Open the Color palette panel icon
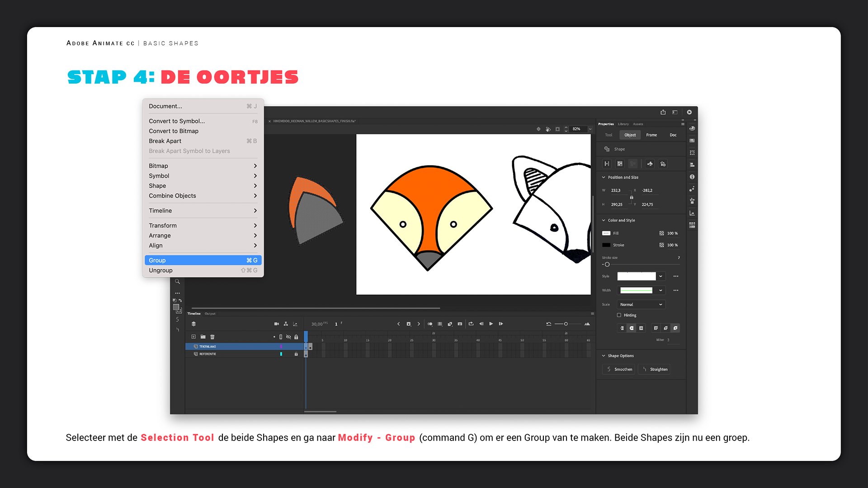868x488 pixels. [692, 129]
